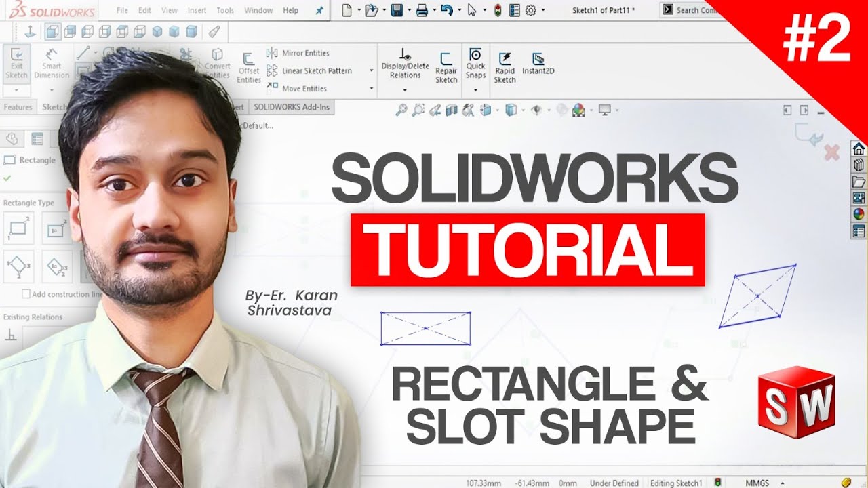Click Move Entities
The width and height of the screenshot is (868, 488).
pyautogui.click(x=296, y=88)
